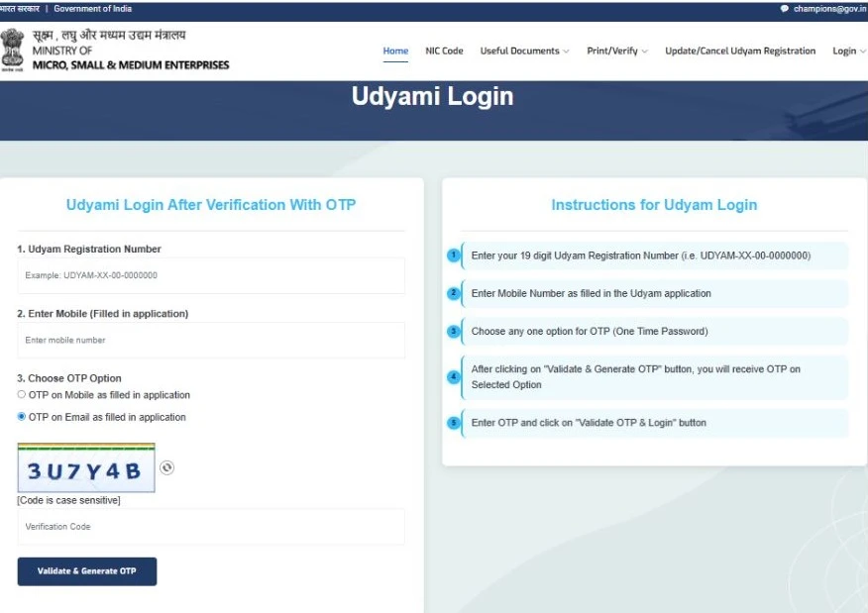
Task: Click the champions@gov.in email link
Action: pyautogui.click(x=829, y=9)
